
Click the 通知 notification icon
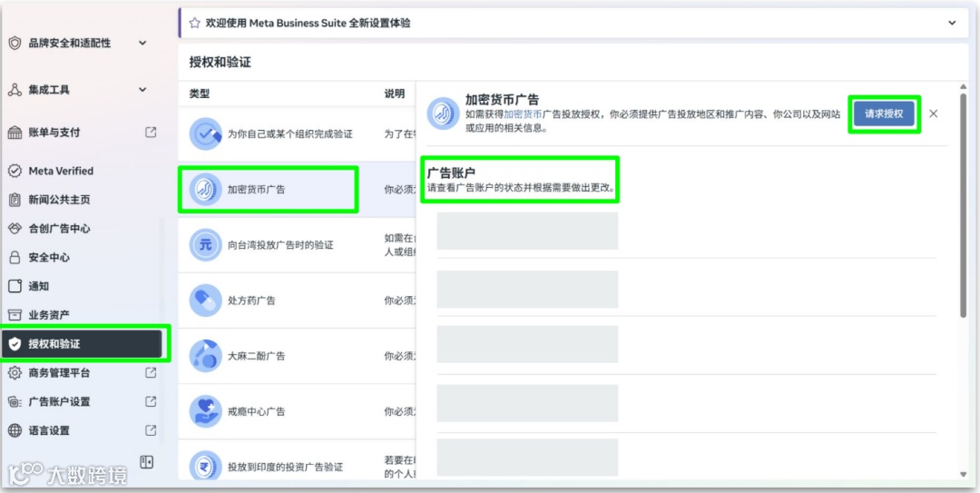pyautogui.click(x=15, y=286)
